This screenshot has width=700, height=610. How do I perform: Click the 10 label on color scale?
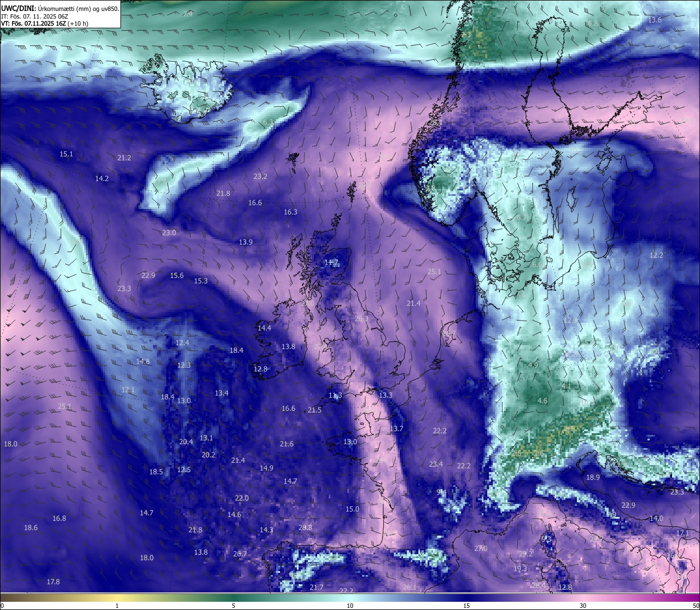coord(350,606)
